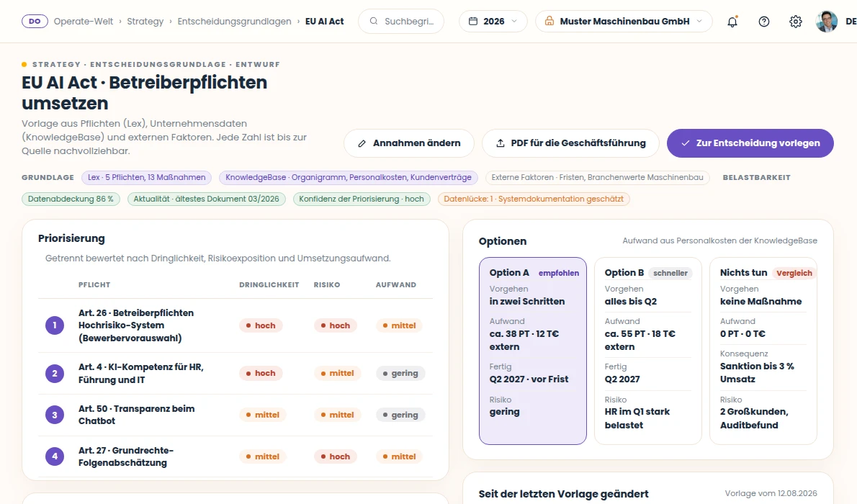Click priority number 3 circle
The image size is (857, 504).
[55, 415]
